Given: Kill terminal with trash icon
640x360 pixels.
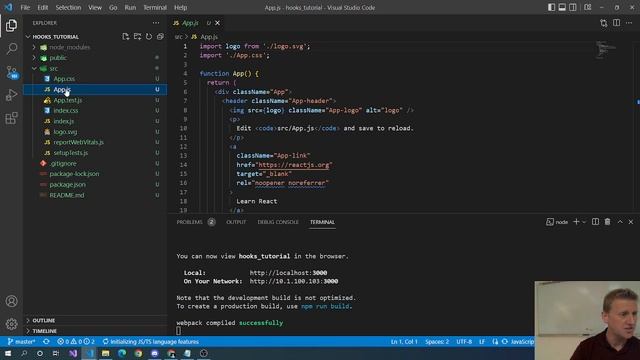Looking at the screenshot, I should pyautogui.click(x=607, y=222).
